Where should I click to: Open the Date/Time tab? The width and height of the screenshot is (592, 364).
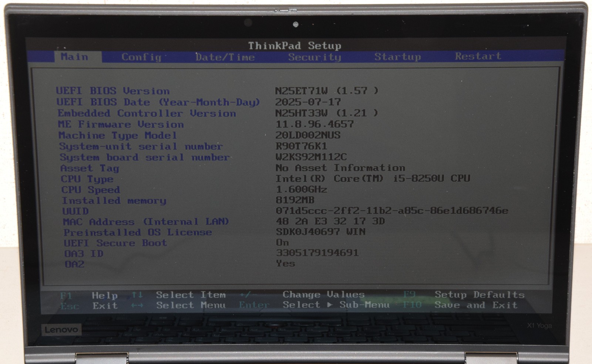pyautogui.click(x=225, y=57)
